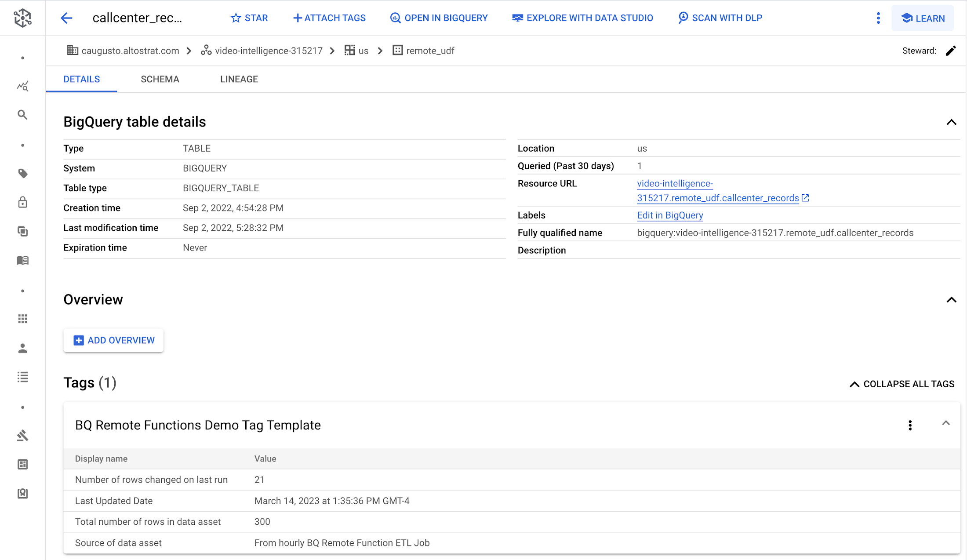Click Attach Tags button
This screenshot has height=560, width=967.
pyautogui.click(x=329, y=18)
